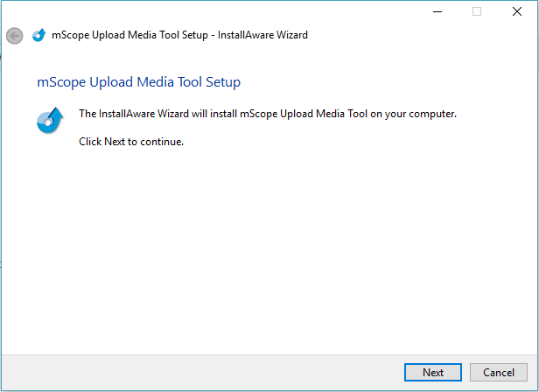Image resolution: width=539 pixels, height=392 pixels.
Task: Click the blue "mScope Upload Media Tool Setup" heading
Action: coord(138,82)
